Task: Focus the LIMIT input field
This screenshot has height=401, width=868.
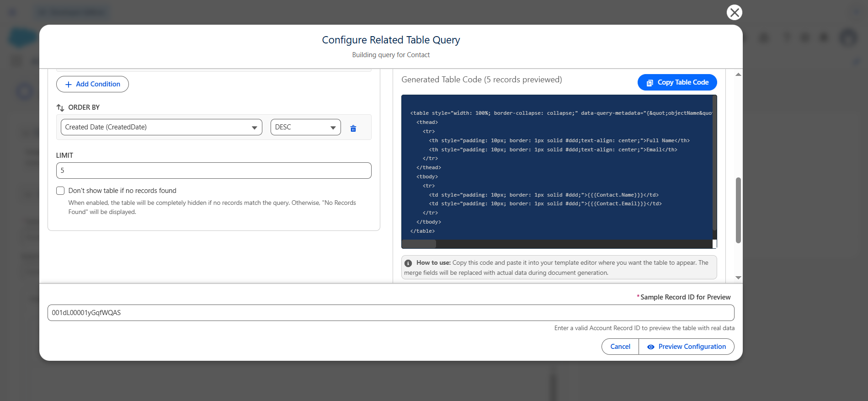Action: click(x=213, y=171)
